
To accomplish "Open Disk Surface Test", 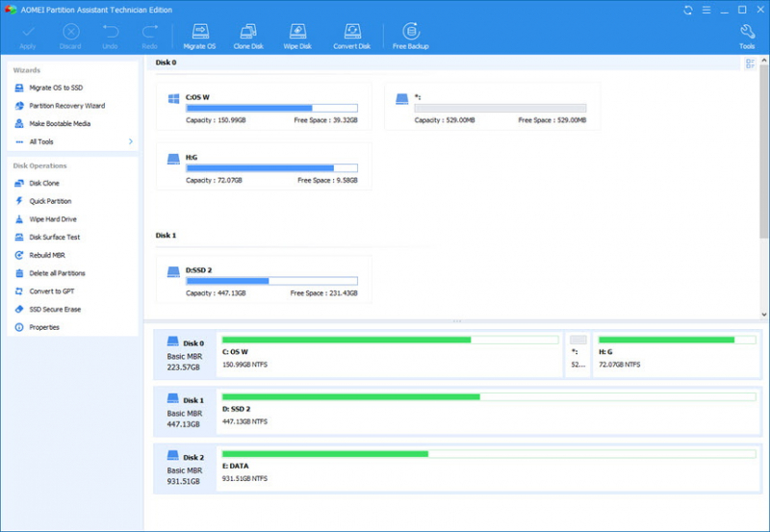I will [54, 237].
